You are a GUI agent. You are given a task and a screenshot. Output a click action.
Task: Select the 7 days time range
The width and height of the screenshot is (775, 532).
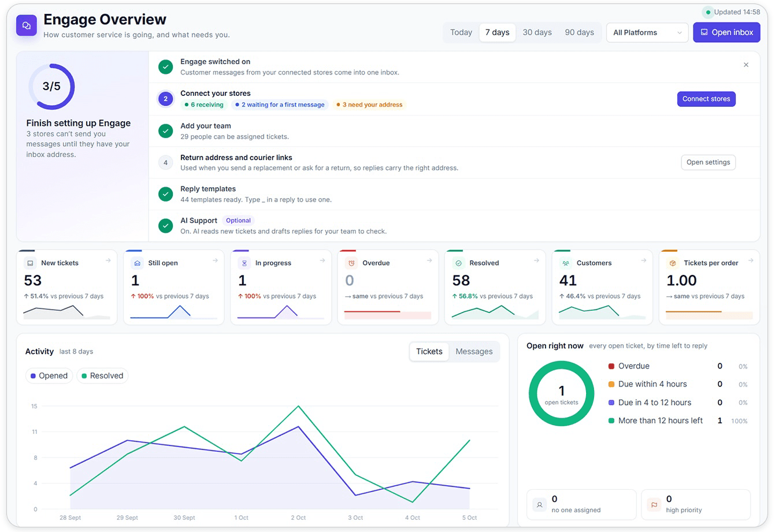(x=497, y=32)
